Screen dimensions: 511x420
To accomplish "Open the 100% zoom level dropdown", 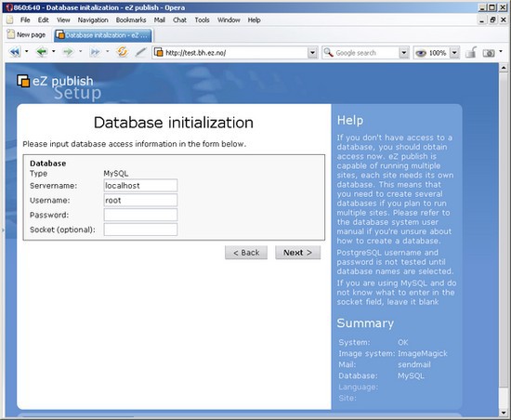I will click(x=454, y=52).
